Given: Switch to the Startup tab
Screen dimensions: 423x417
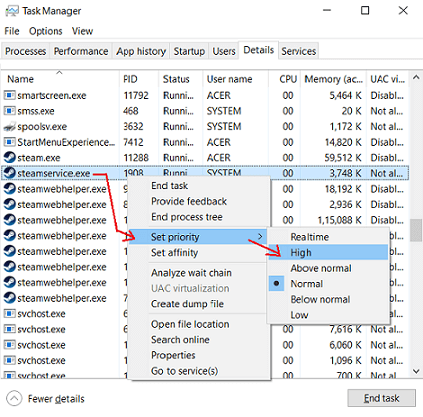Looking at the screenshot, I should coord(189,51).
